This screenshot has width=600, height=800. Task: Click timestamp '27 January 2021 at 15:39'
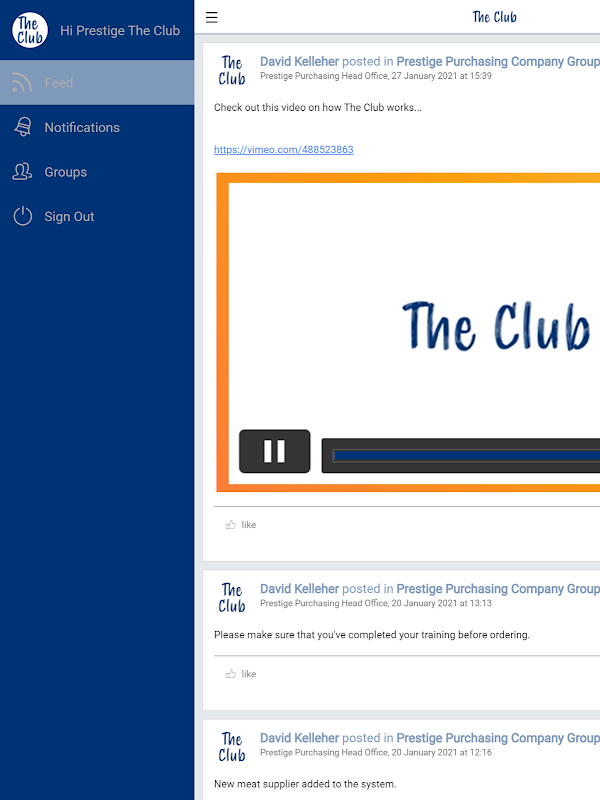coord(441,76)
